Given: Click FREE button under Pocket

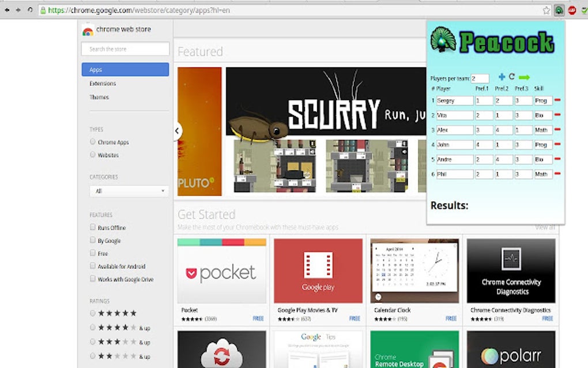Looking at the screenshot, I should point(258,318).
